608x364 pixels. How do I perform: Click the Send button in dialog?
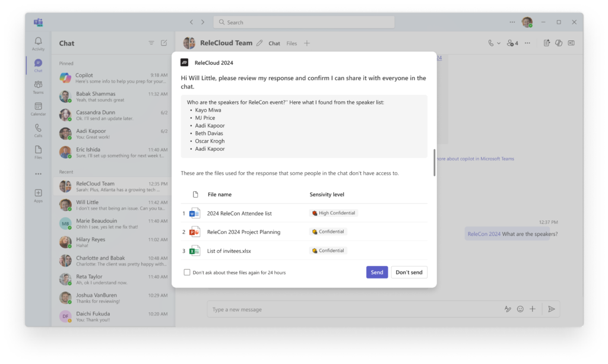coord(377,272)
